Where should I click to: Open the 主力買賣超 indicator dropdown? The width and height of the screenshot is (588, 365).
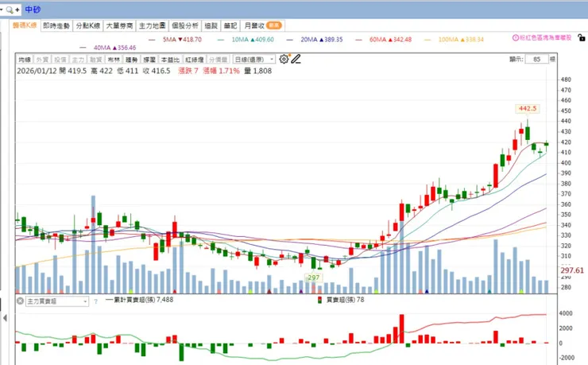pos(57,301)
